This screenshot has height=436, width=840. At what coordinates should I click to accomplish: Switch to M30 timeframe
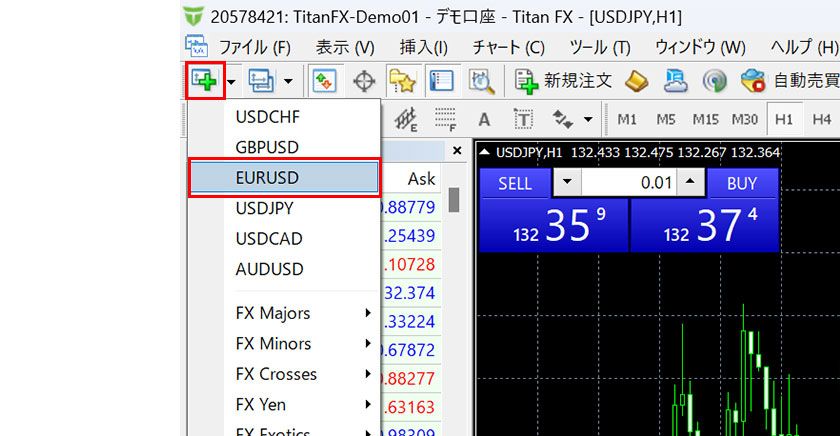click(745, 119)
